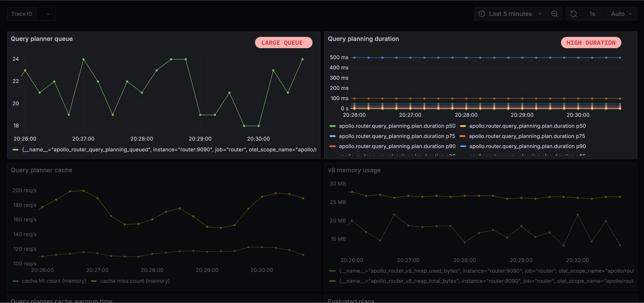This screenshot has height=303, width=644.
Task: Click the HIGH DURATION alert badge
Action: click(591, 43)
